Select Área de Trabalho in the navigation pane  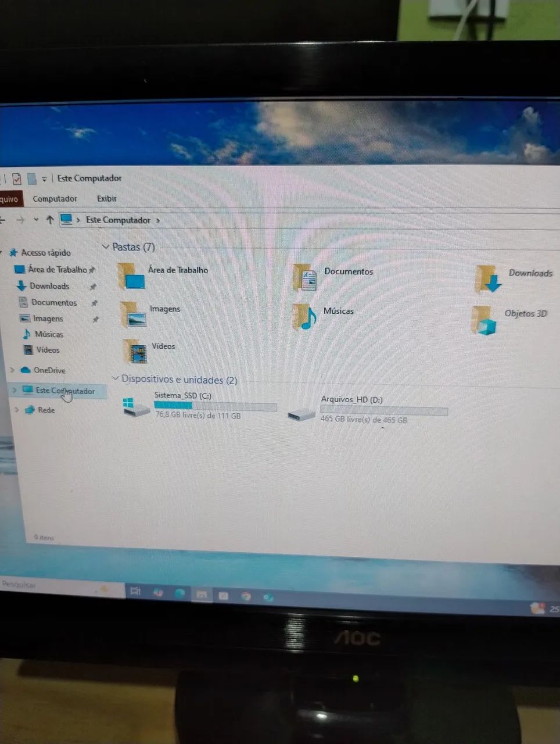tap(58, 270)
